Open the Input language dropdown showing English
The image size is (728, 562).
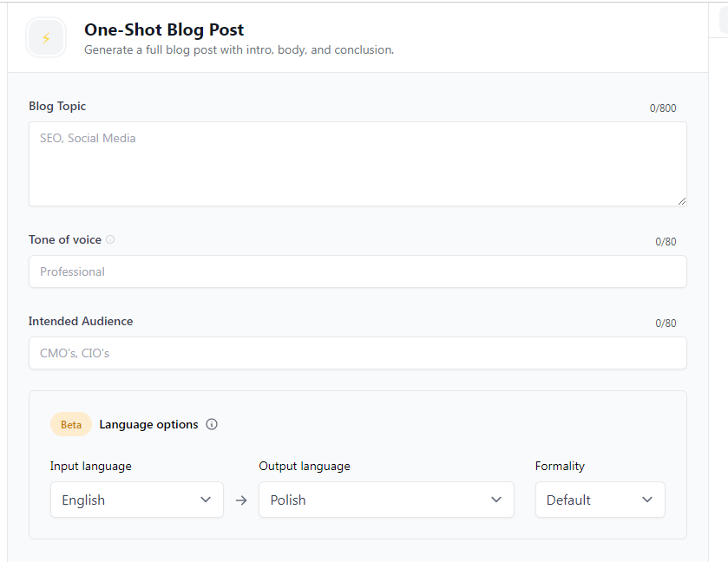point(137,500)
